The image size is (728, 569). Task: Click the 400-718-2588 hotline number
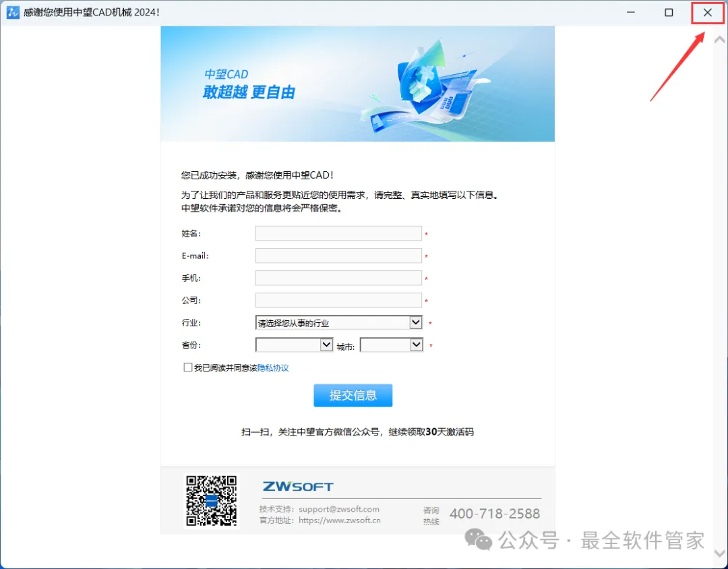point(495,514)
